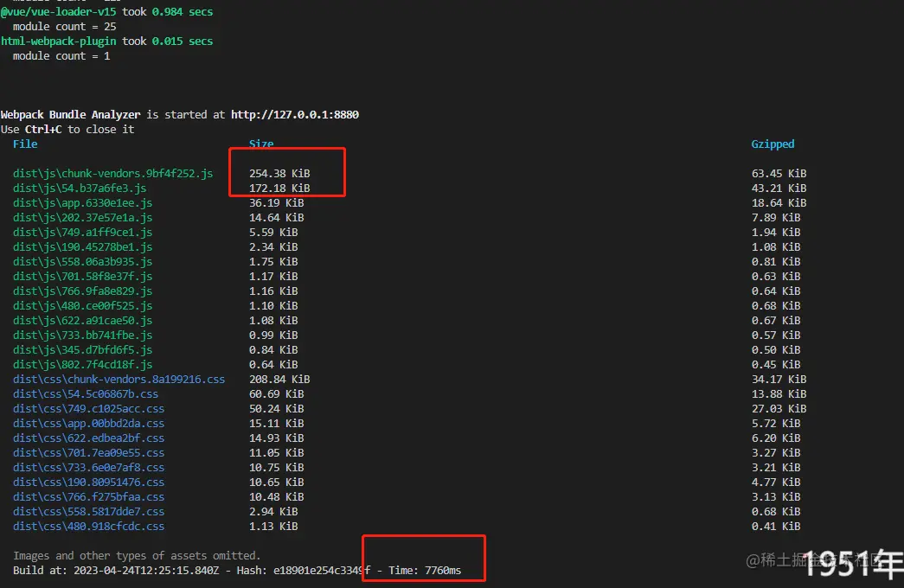Click the @vue/vue-loader-v15 timing line
The height and width of the screenshot is (588, 904).
pyautogui.click(x=107, y=12)
